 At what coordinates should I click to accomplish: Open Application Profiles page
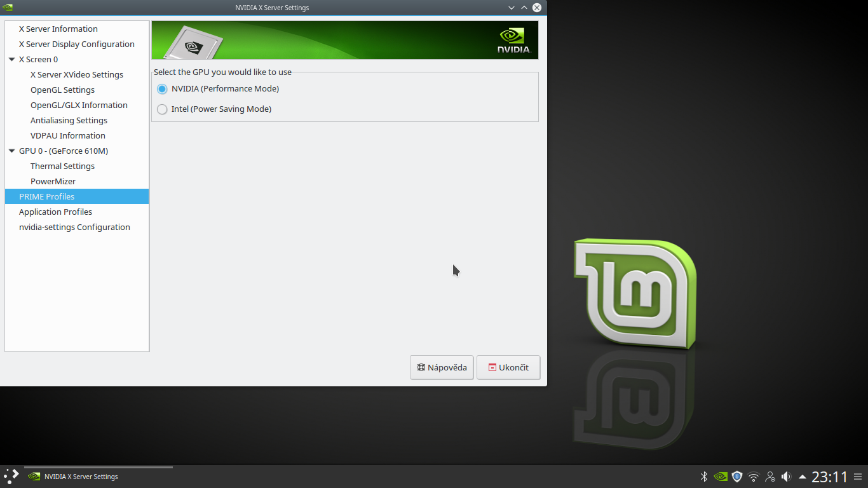tap(55, 212)
